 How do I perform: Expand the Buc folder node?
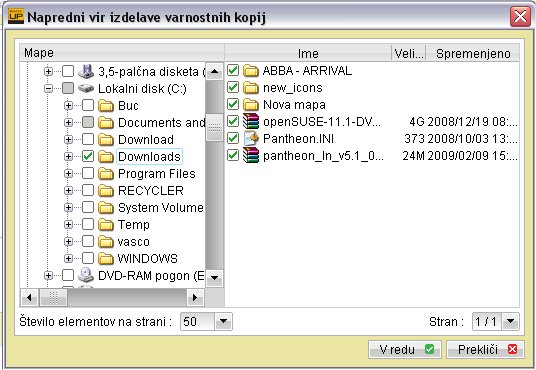[x=68, y=106]
